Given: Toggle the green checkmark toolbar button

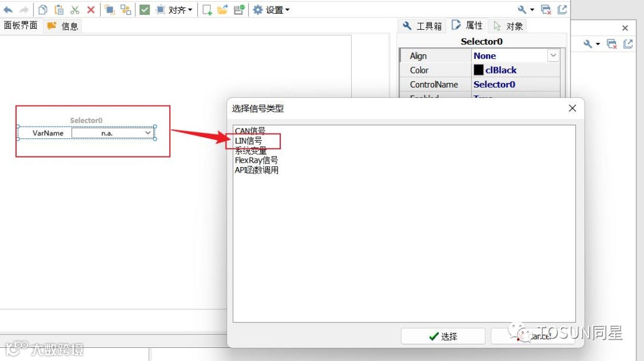Looking at the screenshot, I should 144,10.
